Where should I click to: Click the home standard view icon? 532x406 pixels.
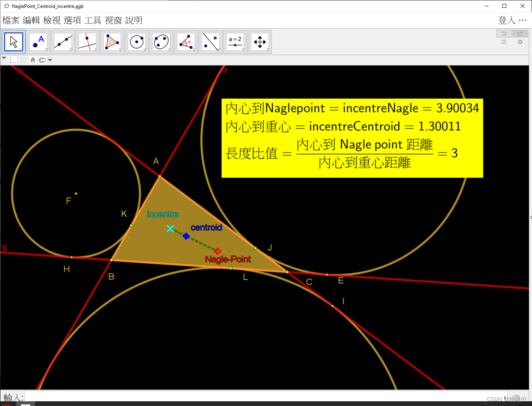point(33,60)
